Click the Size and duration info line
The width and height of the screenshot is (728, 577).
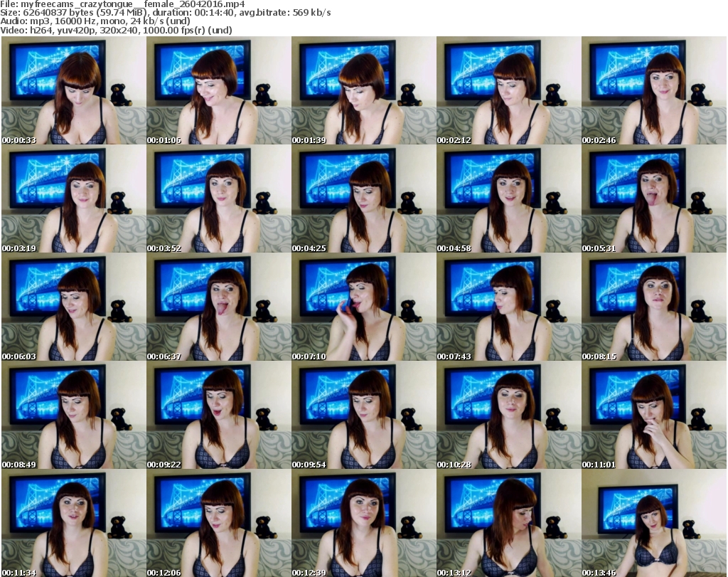coord(165,13)
